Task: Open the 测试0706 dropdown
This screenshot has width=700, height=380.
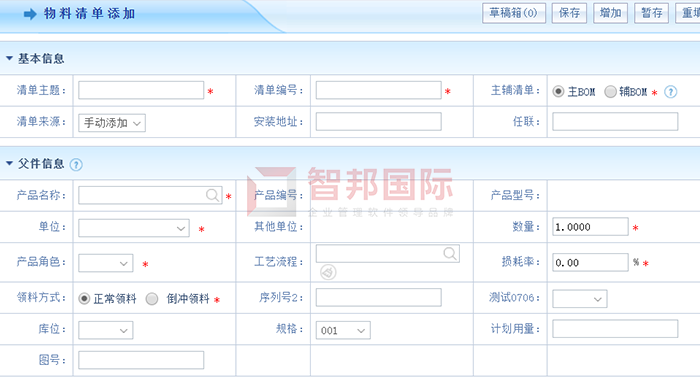Action: coord(580,299)
